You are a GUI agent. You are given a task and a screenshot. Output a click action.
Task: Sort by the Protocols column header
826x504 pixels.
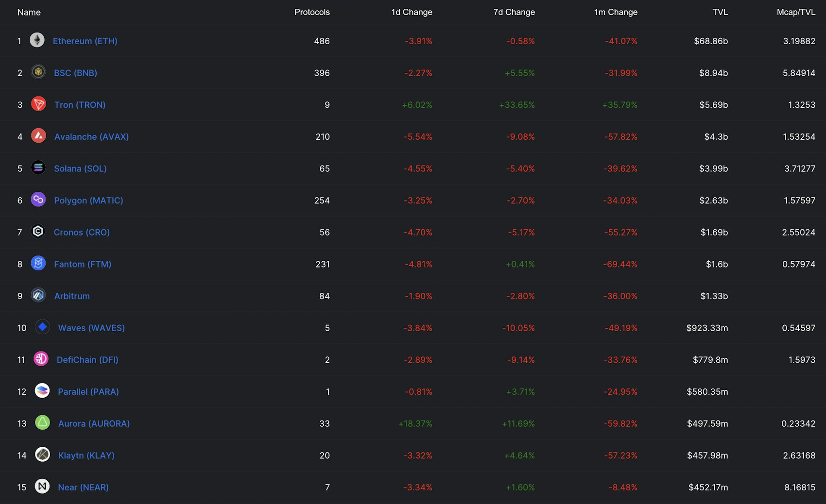click(x=312, y=12)
